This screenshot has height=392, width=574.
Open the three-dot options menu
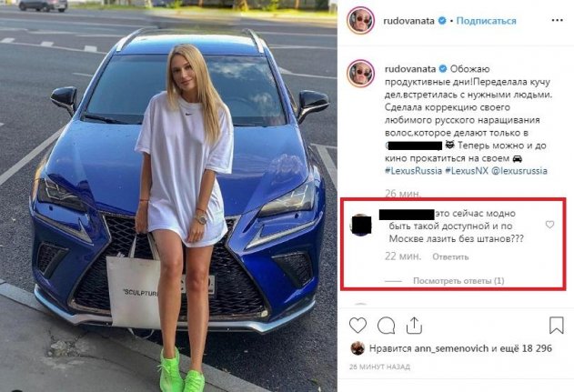pyautogui.click(x=557, y=21)
